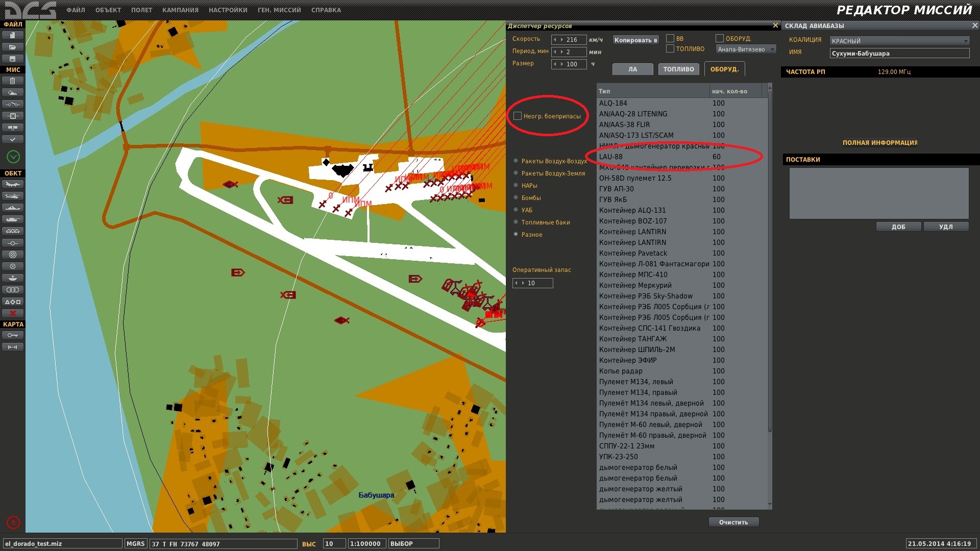Screen dimensions: 980x551
Task: Increase Период, мин with right arrow
Action: (x=562, y=52)
